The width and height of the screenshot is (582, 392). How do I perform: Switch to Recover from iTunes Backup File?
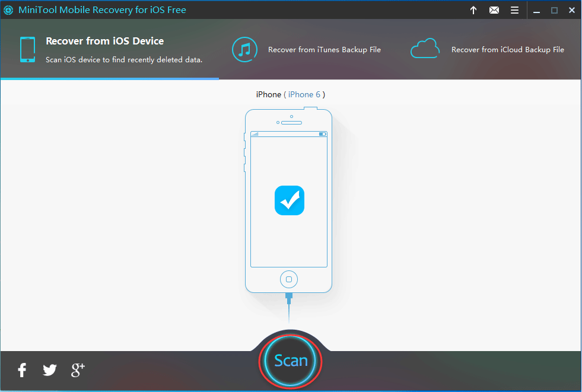tap(307, 49)
